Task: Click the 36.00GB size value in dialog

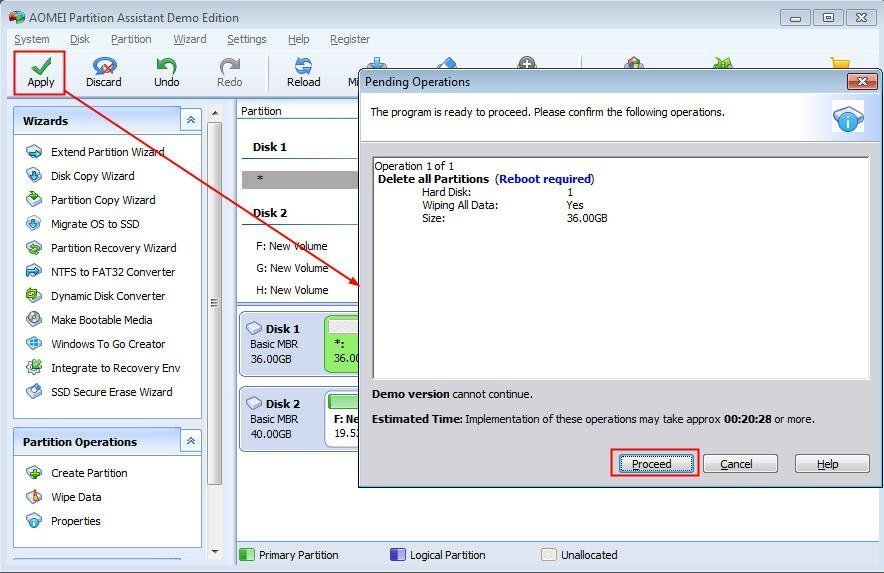Action: point(587,218)
